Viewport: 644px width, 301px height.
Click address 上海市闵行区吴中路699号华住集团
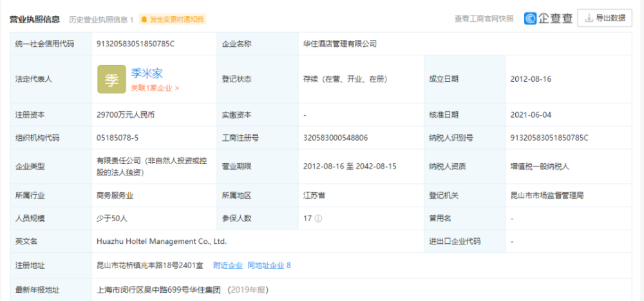tap(158, 290)
